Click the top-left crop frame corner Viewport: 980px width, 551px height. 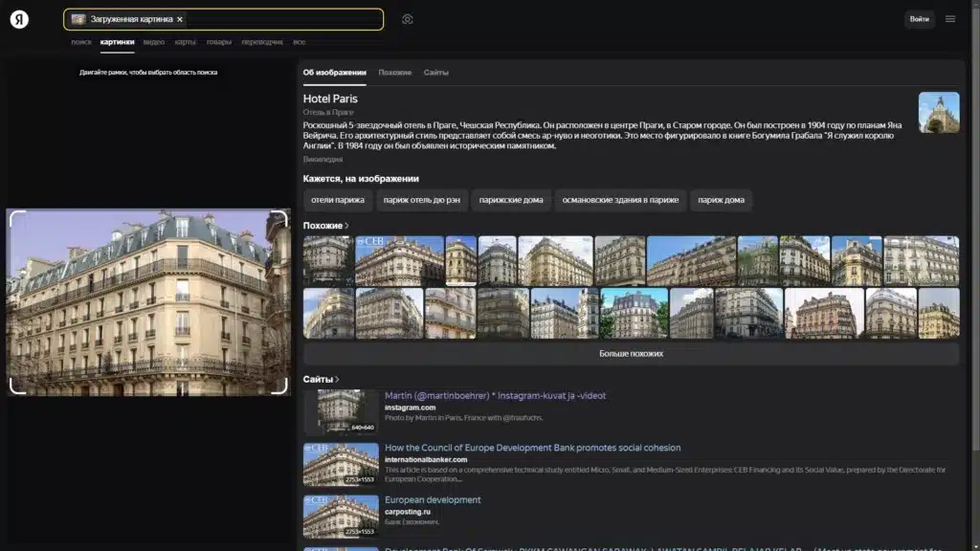pyautogui.click(x=17, y=219)
